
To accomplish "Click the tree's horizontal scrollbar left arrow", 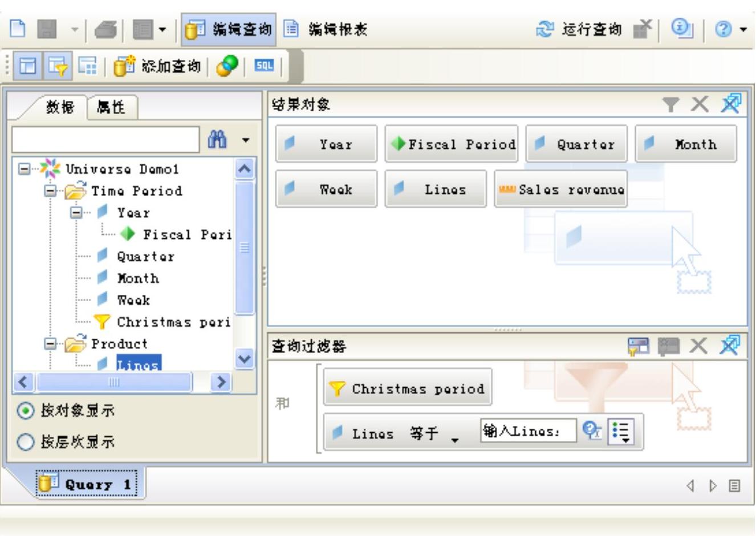I will coord(23,381).
